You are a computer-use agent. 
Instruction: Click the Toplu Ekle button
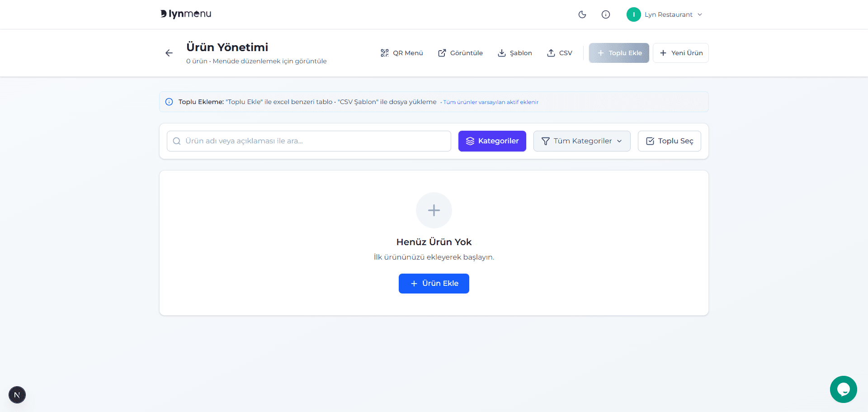pyautogui.click(x=619, y=53)
